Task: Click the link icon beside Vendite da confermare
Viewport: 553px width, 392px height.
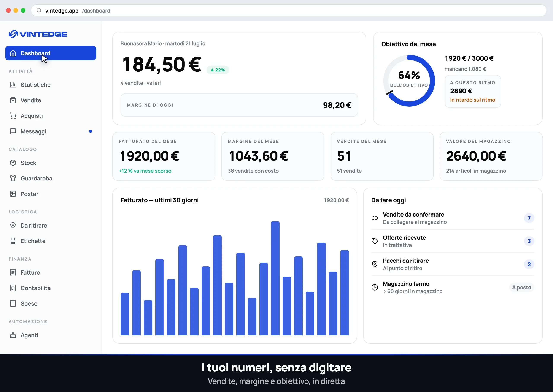Action: coord(375,218)
